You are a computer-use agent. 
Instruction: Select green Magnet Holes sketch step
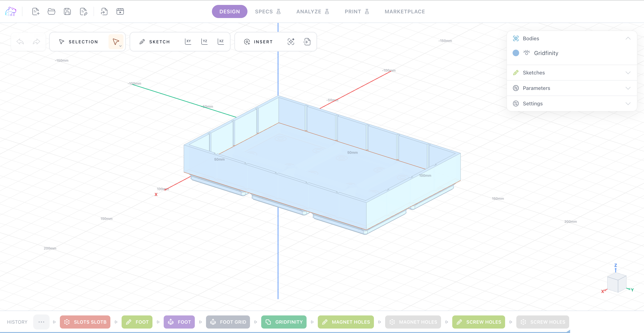click(346, 322)
